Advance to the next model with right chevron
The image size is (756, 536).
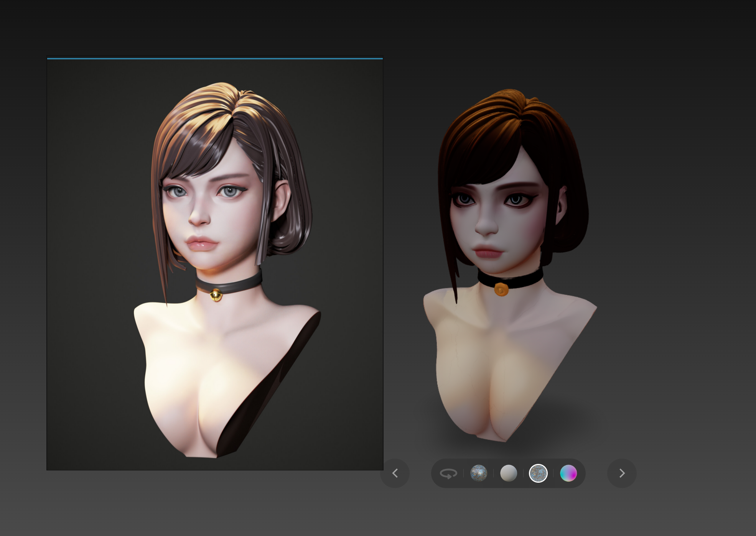pos(622,474)
